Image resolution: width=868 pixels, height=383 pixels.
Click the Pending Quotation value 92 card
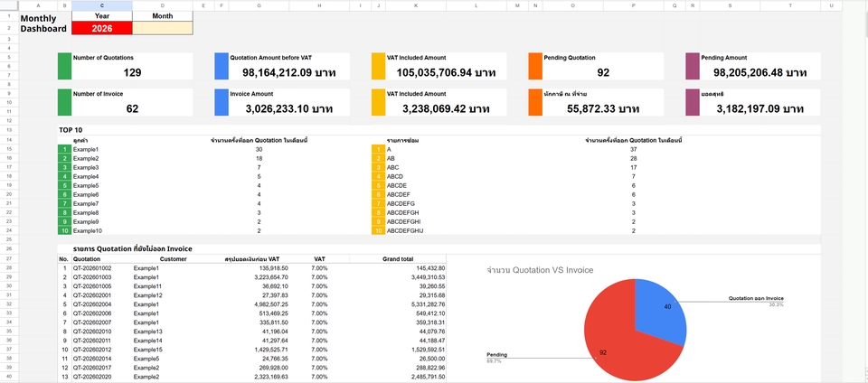603,72
